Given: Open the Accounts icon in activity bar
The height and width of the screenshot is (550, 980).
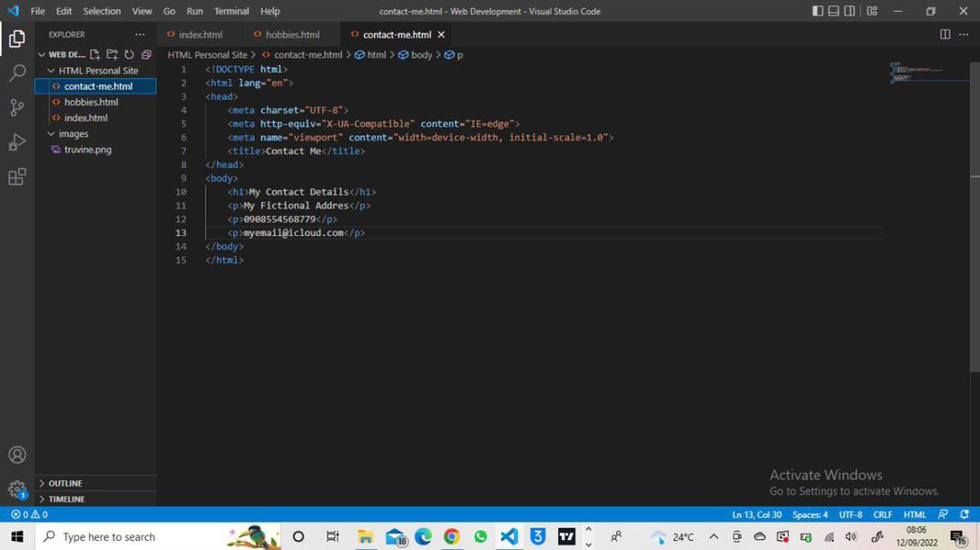Looking at the screenshot, I should click(16, 455).
